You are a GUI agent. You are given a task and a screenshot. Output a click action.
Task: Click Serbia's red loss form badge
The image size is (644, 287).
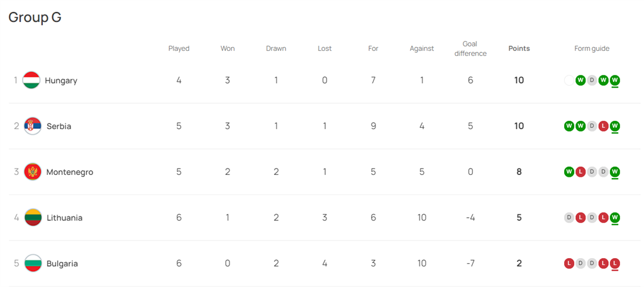(603, 126)
